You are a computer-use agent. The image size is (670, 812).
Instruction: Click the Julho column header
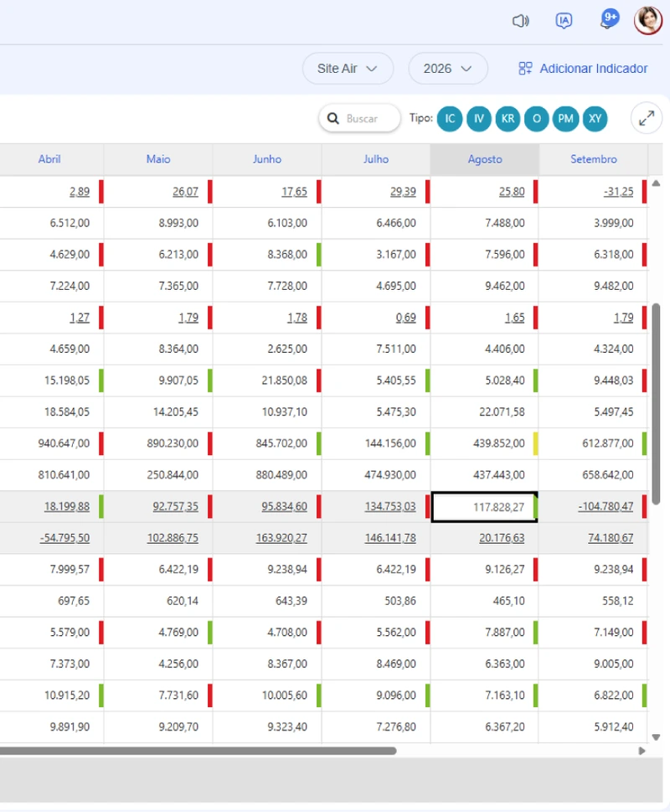pyautogui.click(x=375, y=159)
